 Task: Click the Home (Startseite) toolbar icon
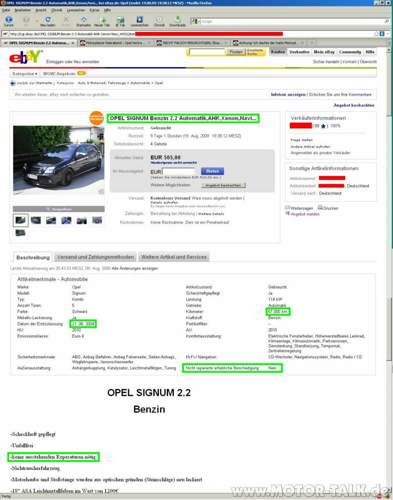point(84,20)
